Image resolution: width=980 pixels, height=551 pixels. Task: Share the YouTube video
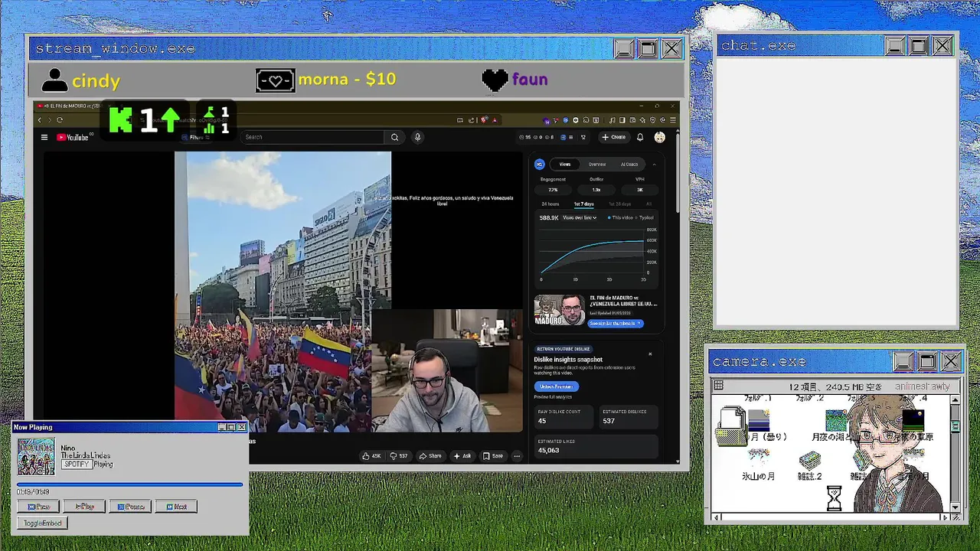tap(430, 455)
